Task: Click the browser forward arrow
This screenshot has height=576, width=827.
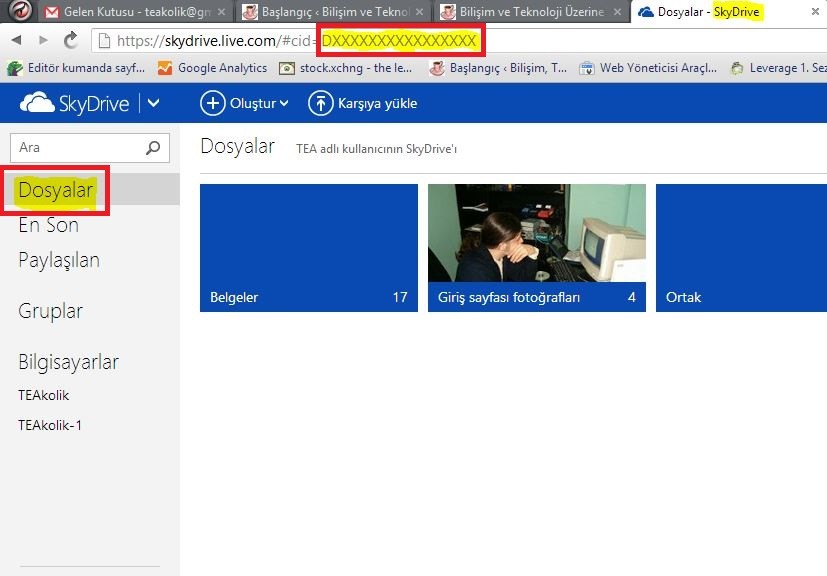Action: click(43, 40)
